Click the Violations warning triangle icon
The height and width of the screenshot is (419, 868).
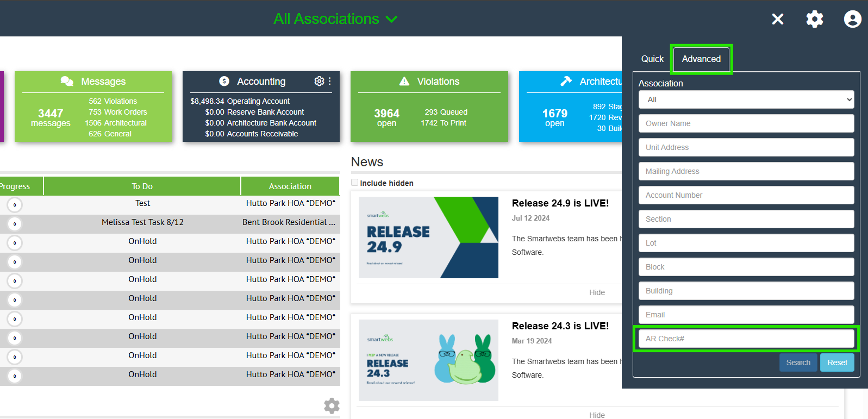[x=404, y=81]
